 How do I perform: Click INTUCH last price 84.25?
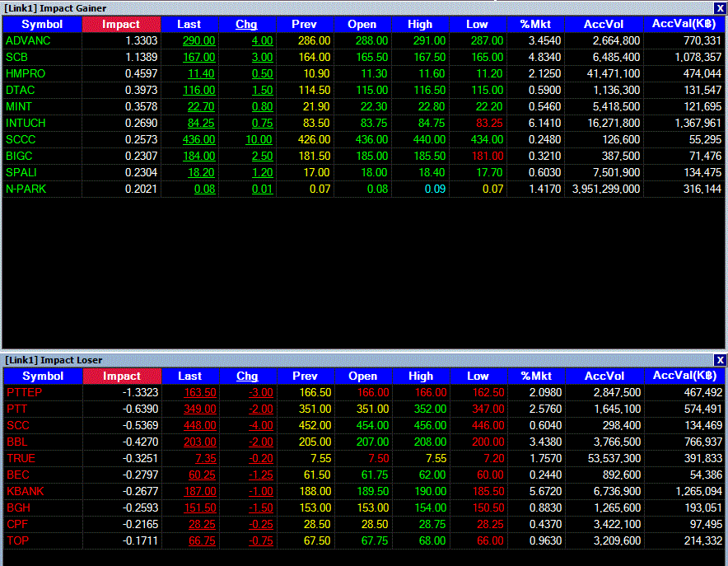click(201, 123)
